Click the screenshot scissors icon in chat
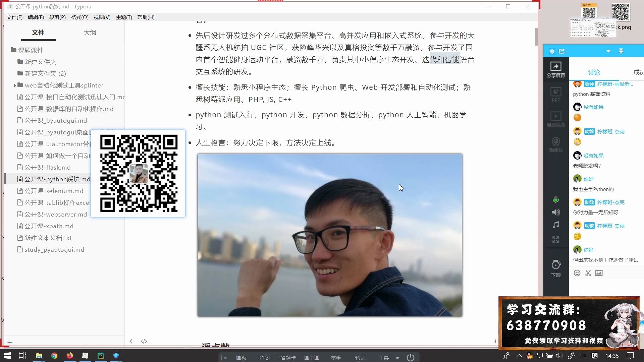The width and height of the screenshot is (644, 362). click(588, 273)
